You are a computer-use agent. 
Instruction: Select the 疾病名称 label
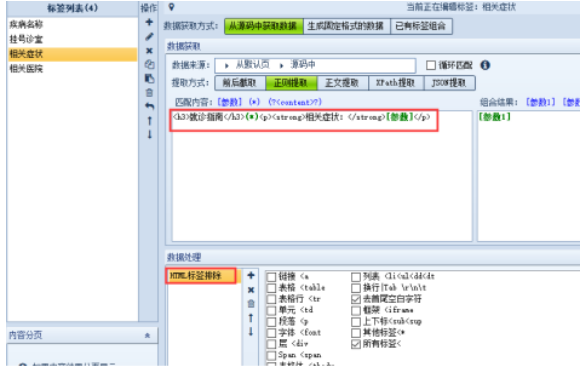click(72, 25)
